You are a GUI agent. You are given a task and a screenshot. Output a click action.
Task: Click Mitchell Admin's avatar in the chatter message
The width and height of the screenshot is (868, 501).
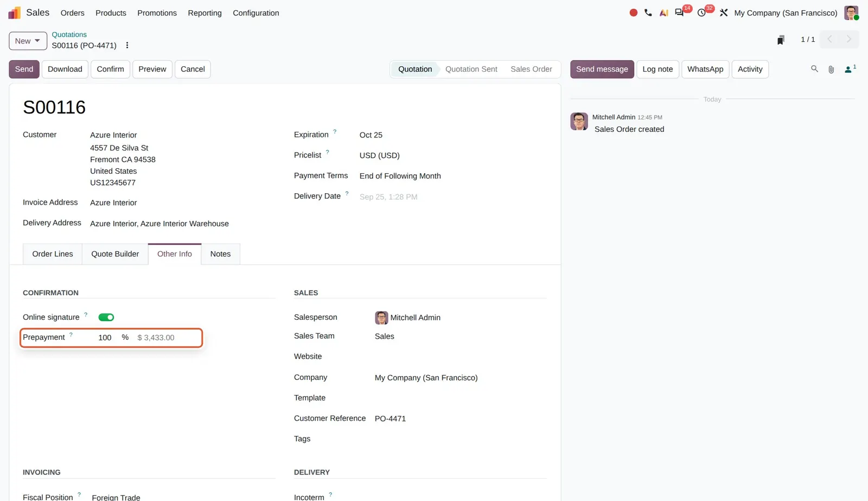point(579,122)
